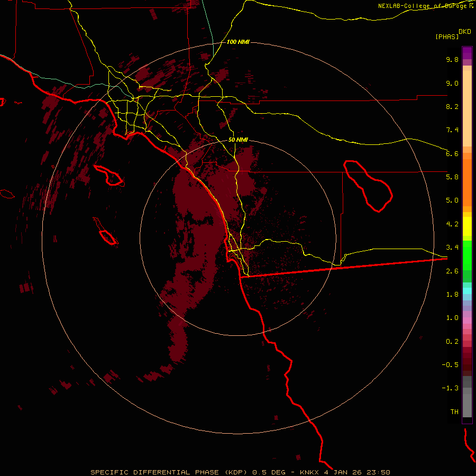Click the 4.2 legend value
476x476 pixels.
[452, 224]
